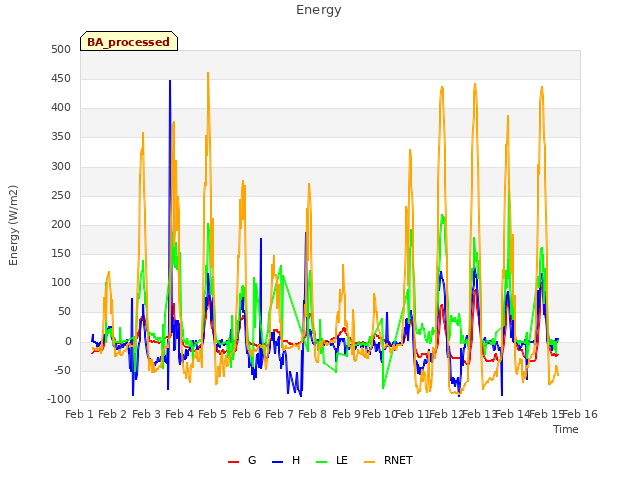
Task: Click the 150 y-axis tick label
Action: click(61, 254)
